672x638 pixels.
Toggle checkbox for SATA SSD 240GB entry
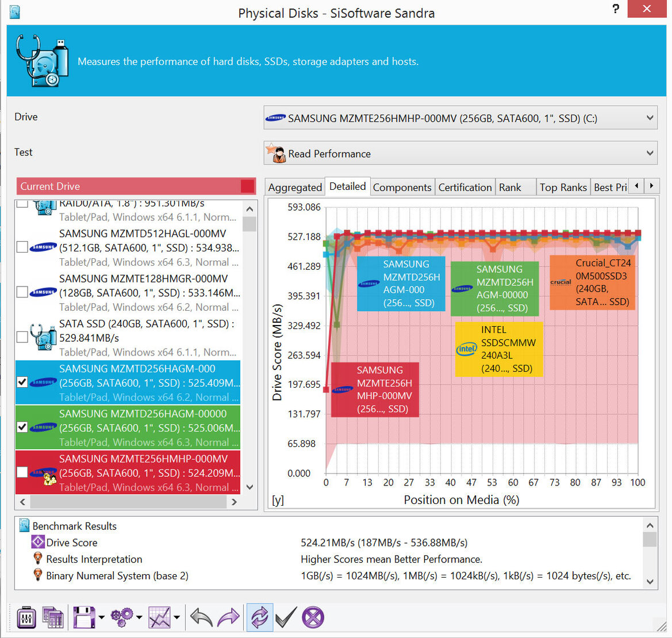22,337
